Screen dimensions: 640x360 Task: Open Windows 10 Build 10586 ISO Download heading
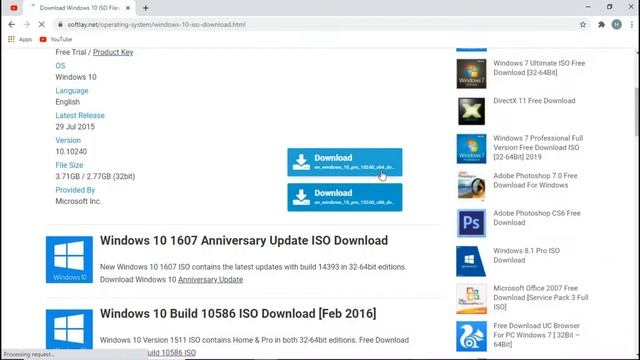pos(238,313)
